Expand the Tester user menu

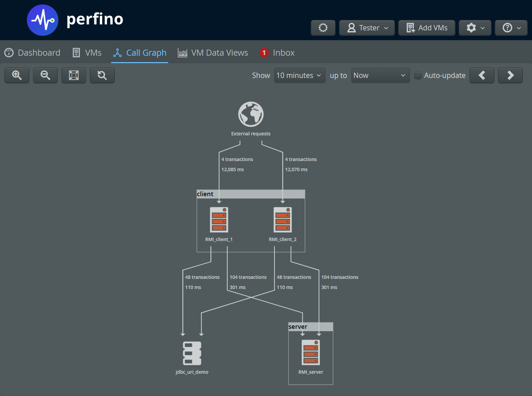coord(367,28)
